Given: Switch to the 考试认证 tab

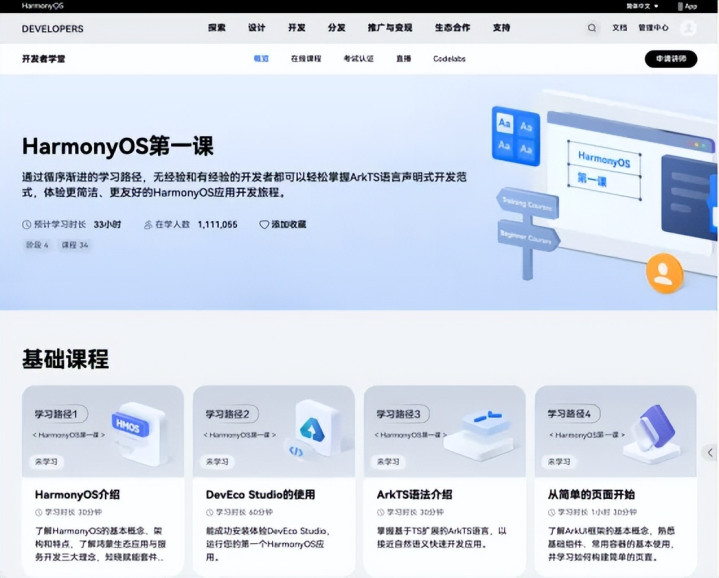Looking at the screenshot, I should pyautogui.click(x=359, y=59).
